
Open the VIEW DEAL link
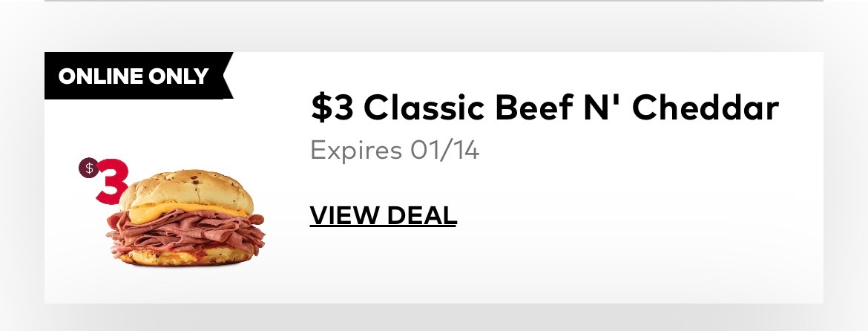(383, 215)
